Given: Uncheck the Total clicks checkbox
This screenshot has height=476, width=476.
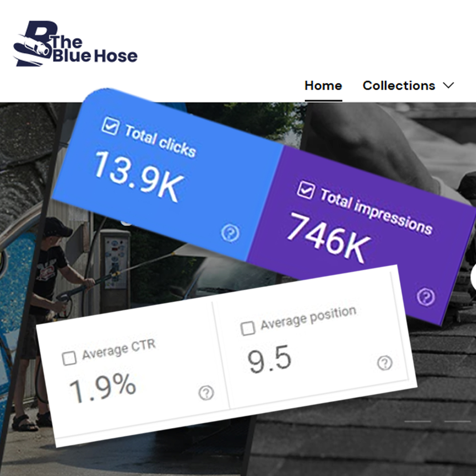Looking at the screenshot, I should [110, 126].
